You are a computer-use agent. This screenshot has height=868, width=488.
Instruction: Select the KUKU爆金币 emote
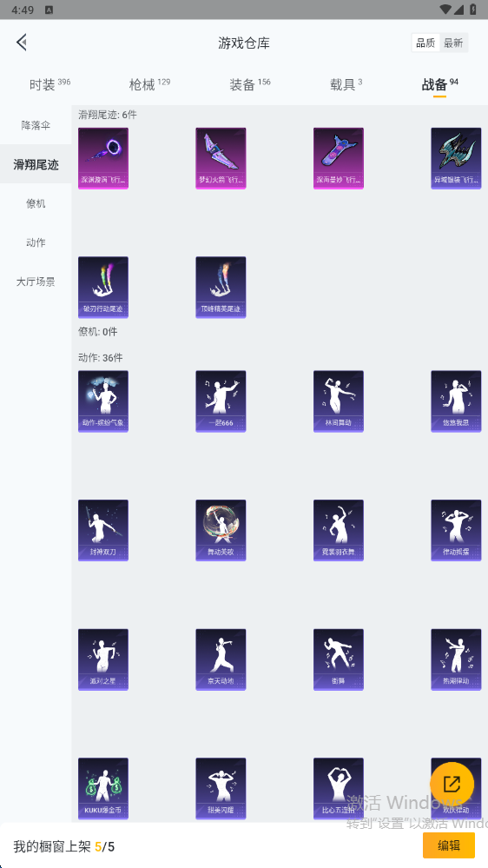[103, 789]
